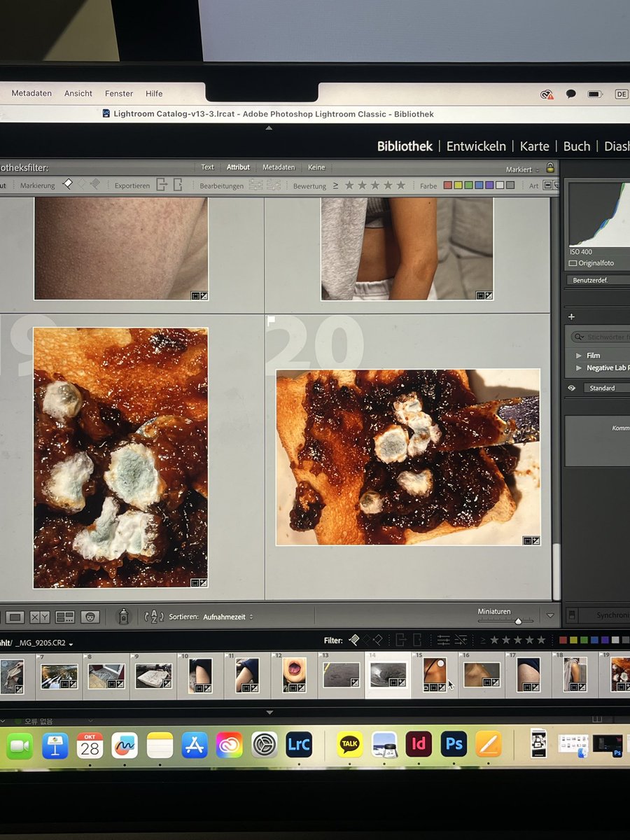Open InDesign from the Dock
630x840 pixels.
click(x=419, y=744)
